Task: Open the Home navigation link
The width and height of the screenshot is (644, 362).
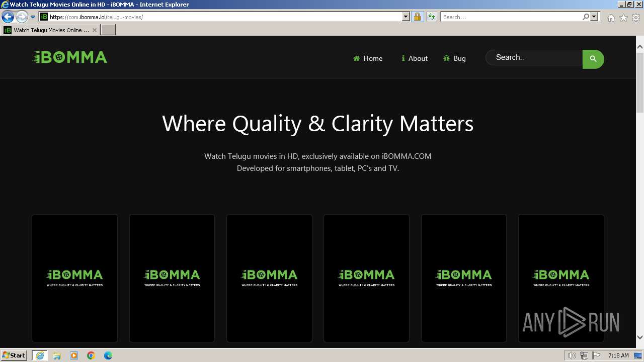Action: point(368,58)
